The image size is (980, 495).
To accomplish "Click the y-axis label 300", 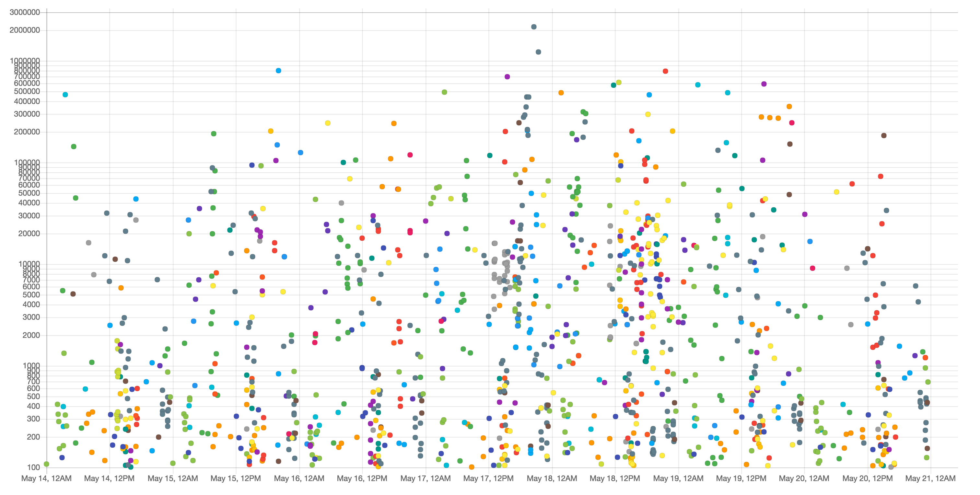I will 33,419.
